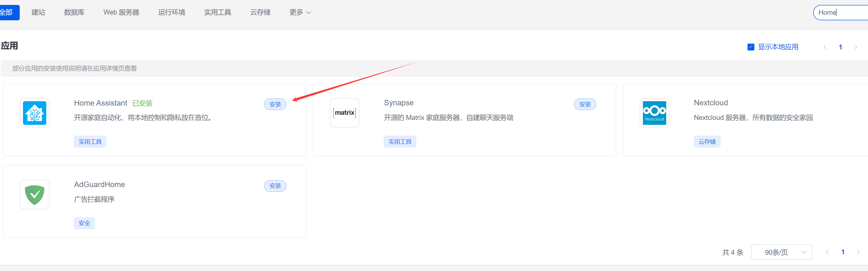The height and width of the screenshot is (271, 868).
Task: Click the Synapse matrix logo icon
Action: [x=344, y=113]
